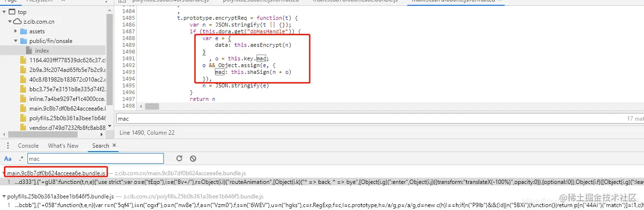
Task: Click the code editor scroll-left arrow
Action: point(141,106)
